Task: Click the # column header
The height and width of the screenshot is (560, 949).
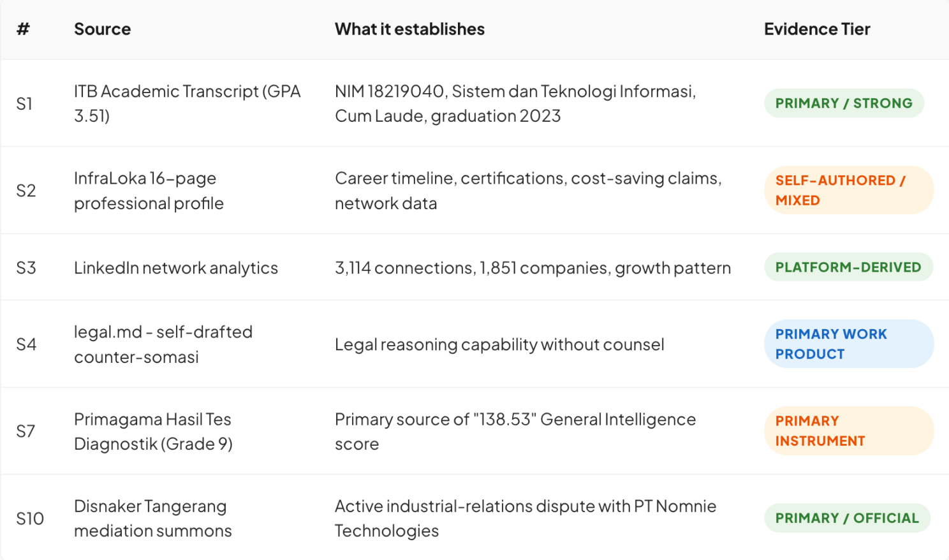Action: coord(23,29)
